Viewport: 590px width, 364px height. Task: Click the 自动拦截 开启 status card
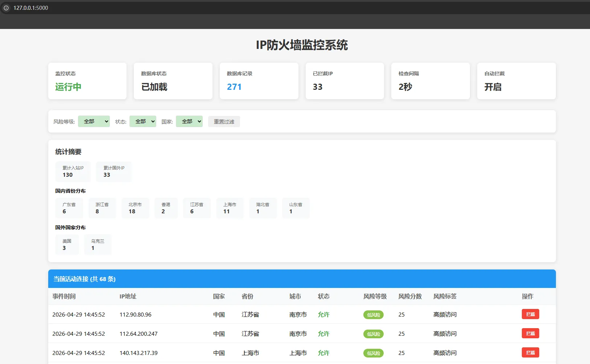pyautogui.click(x=516, y=81)
